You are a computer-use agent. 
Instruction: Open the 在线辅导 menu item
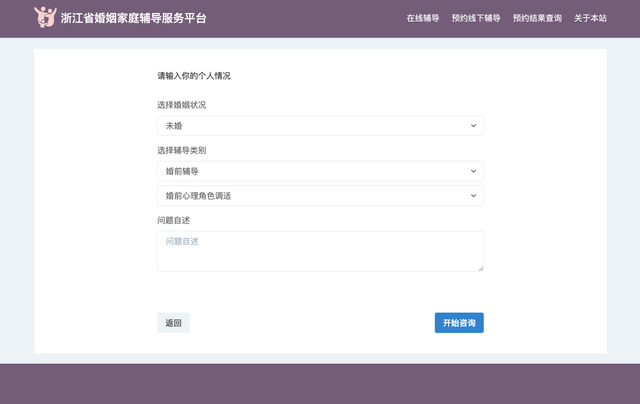coord(423,18)
